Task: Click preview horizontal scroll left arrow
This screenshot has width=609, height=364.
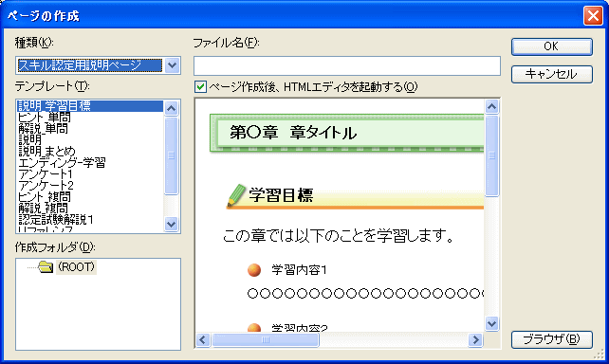Action: [203, 340]
